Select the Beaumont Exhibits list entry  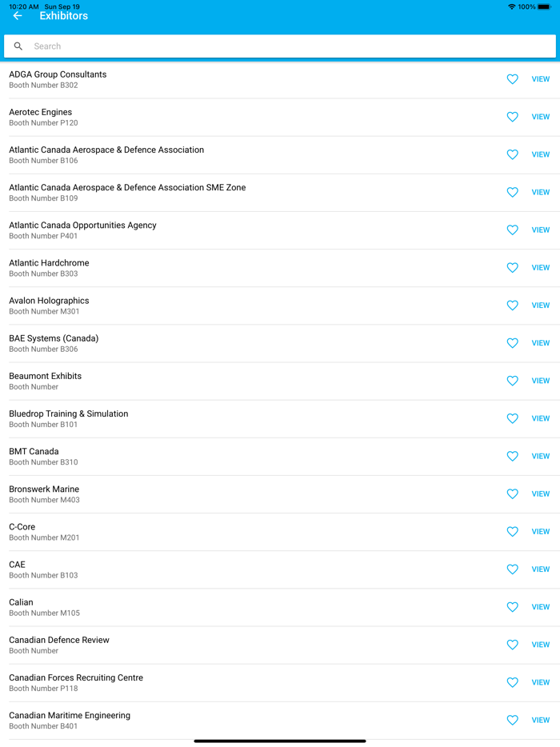coord(240,381)
